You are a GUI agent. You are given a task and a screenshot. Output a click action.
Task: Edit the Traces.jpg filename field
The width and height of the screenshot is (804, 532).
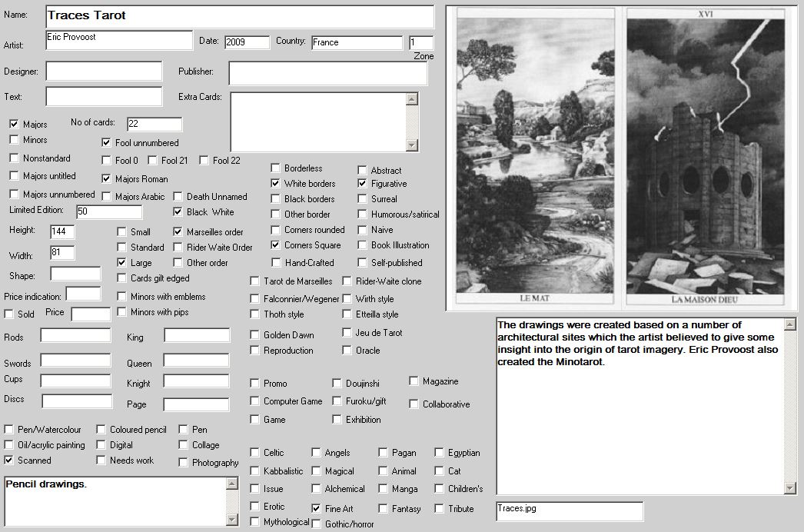pos(570,511)
